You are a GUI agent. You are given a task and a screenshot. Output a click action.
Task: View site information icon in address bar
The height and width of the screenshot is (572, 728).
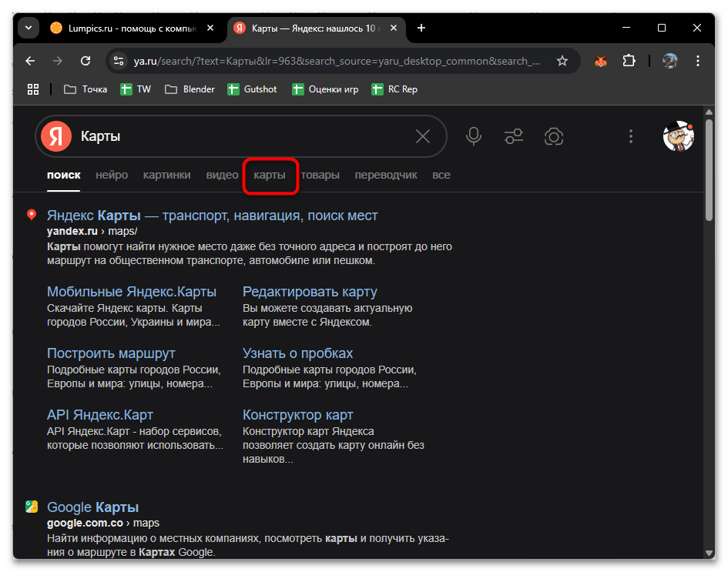coord(119,61)
